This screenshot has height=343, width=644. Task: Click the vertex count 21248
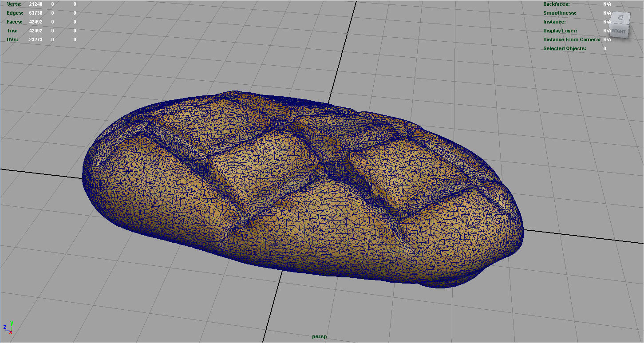click(36, 4)
